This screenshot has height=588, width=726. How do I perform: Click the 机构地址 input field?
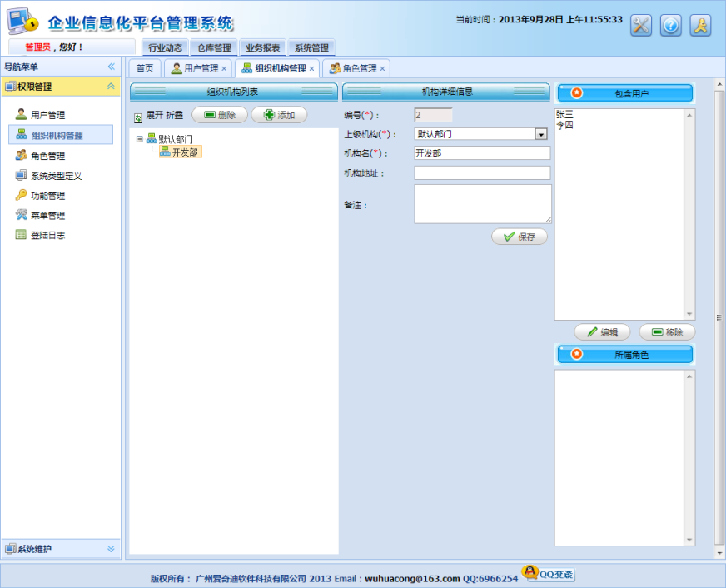point(482,172)
